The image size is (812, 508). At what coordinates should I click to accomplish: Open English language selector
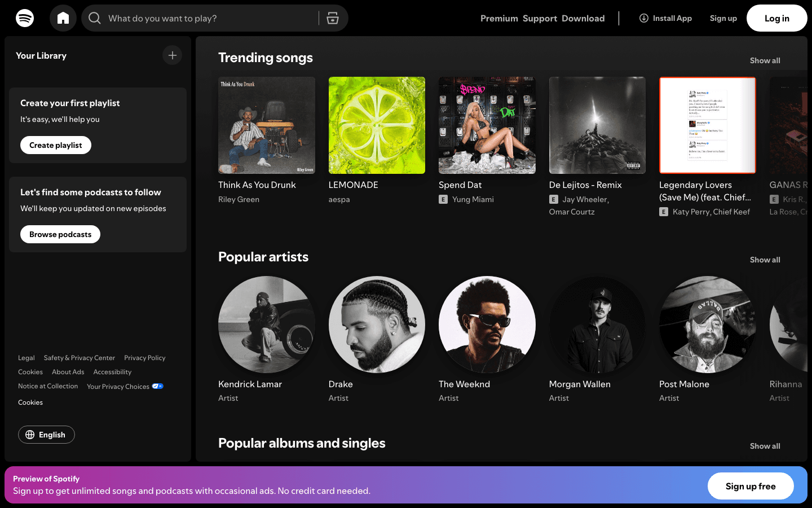46,435
